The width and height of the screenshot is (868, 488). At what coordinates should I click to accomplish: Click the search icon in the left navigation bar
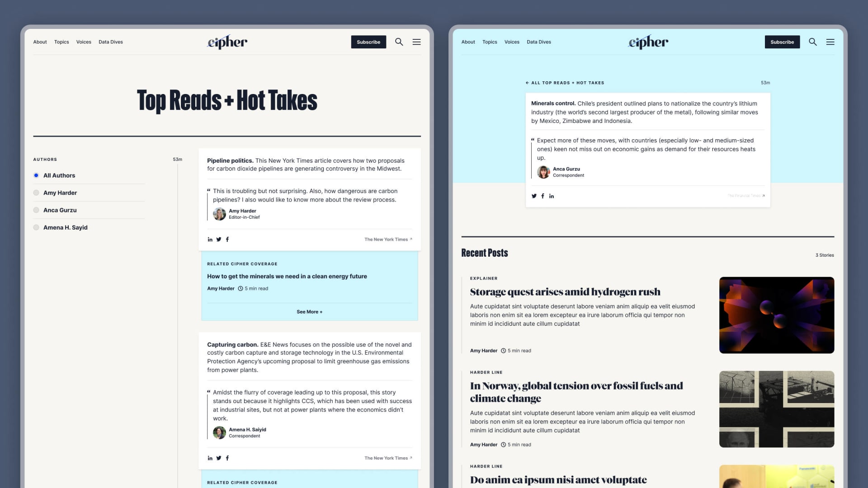click(398, 42)
